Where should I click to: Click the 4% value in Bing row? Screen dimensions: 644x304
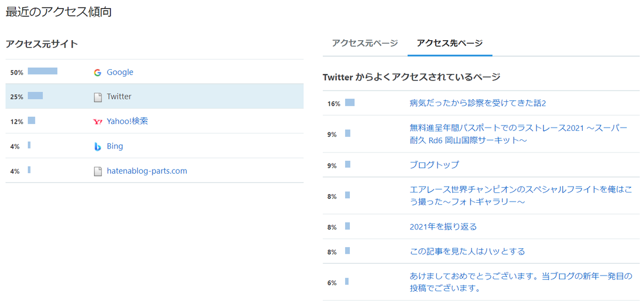[15, 146]
